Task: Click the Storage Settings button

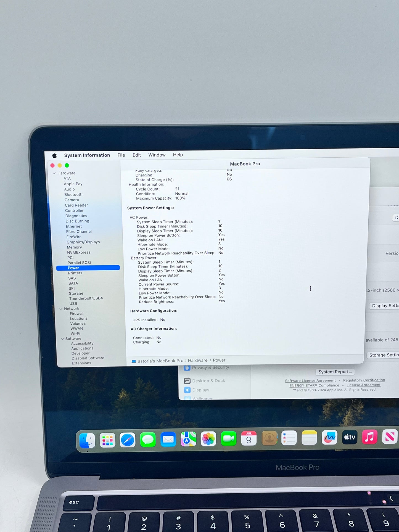Action: pos(383,355)
